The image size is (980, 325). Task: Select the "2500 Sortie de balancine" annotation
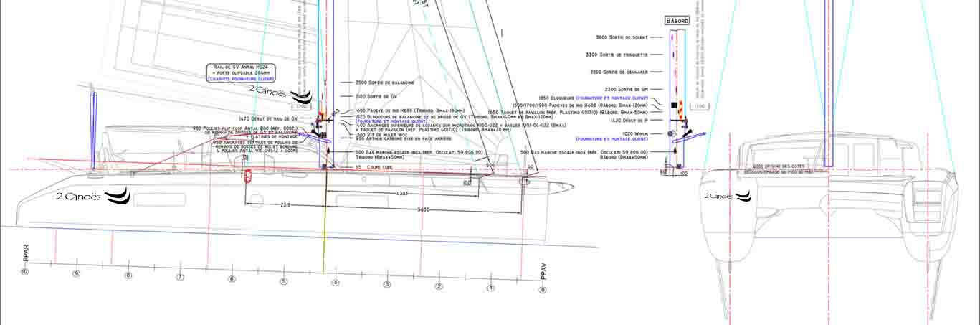click(x=385, y=83)
